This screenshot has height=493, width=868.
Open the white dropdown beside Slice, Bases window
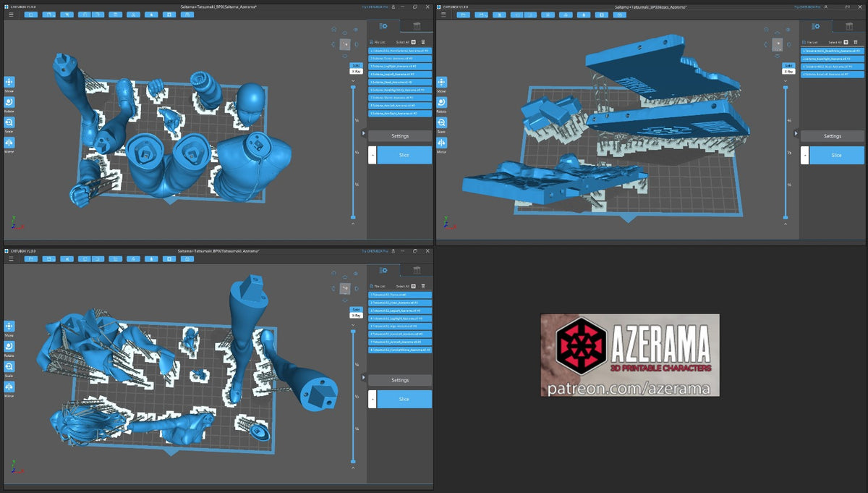pyautogui.click(x=805, y=155)
